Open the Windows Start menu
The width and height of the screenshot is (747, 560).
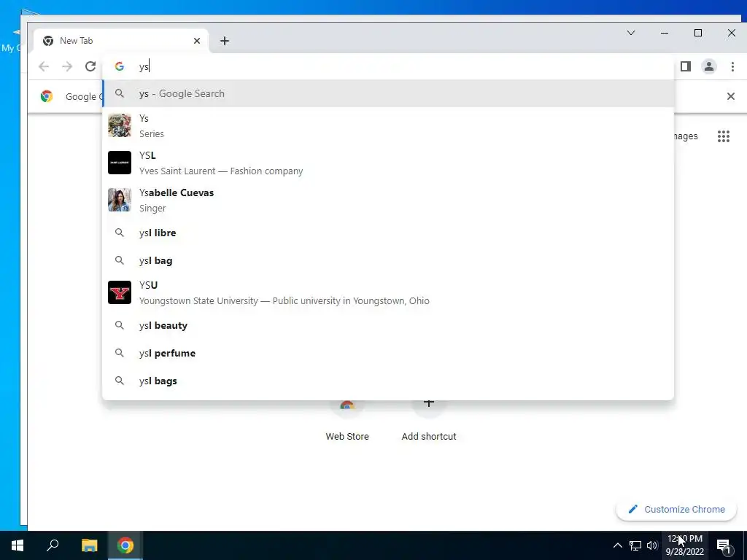18,545
